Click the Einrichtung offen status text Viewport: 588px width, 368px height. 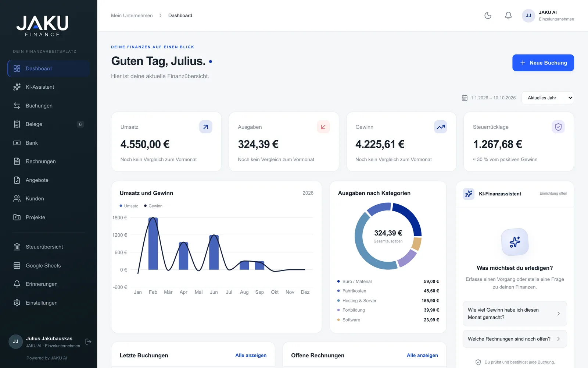(553, 194)
